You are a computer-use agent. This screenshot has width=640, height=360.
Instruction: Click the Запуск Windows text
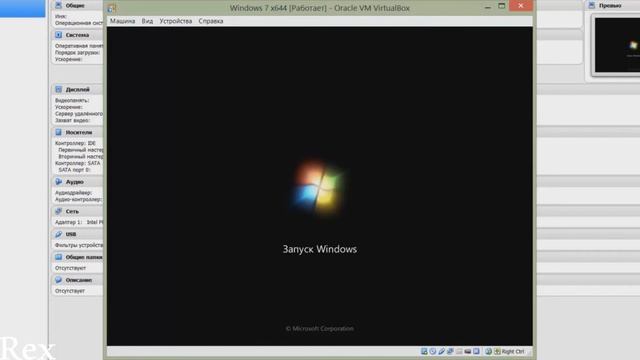[x=320, y=249]
